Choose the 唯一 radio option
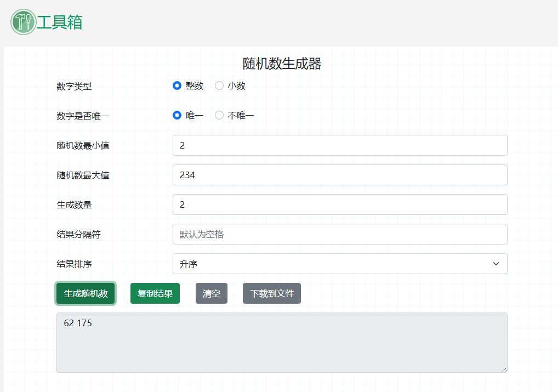558x392 pixels. click(x=177, y=115)
